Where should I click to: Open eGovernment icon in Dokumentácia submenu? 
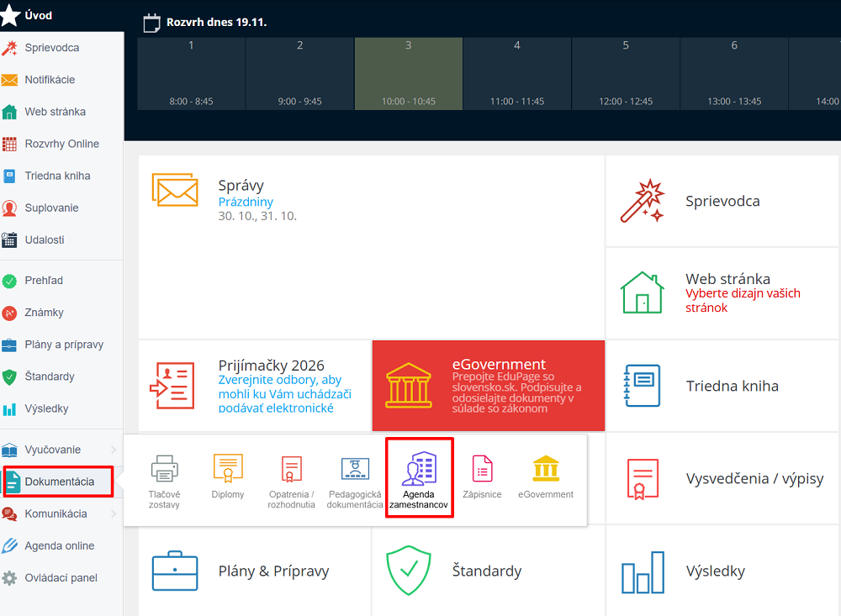coord(546,469)
